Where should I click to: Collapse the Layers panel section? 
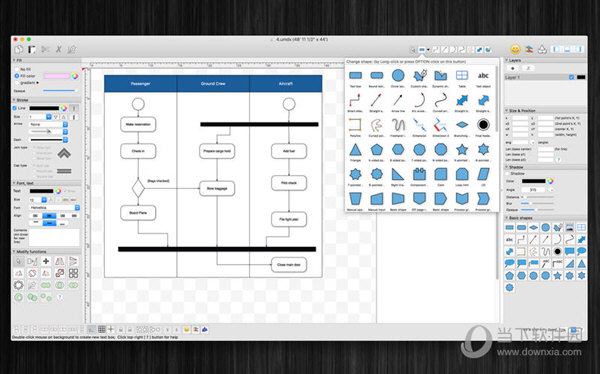507,60
